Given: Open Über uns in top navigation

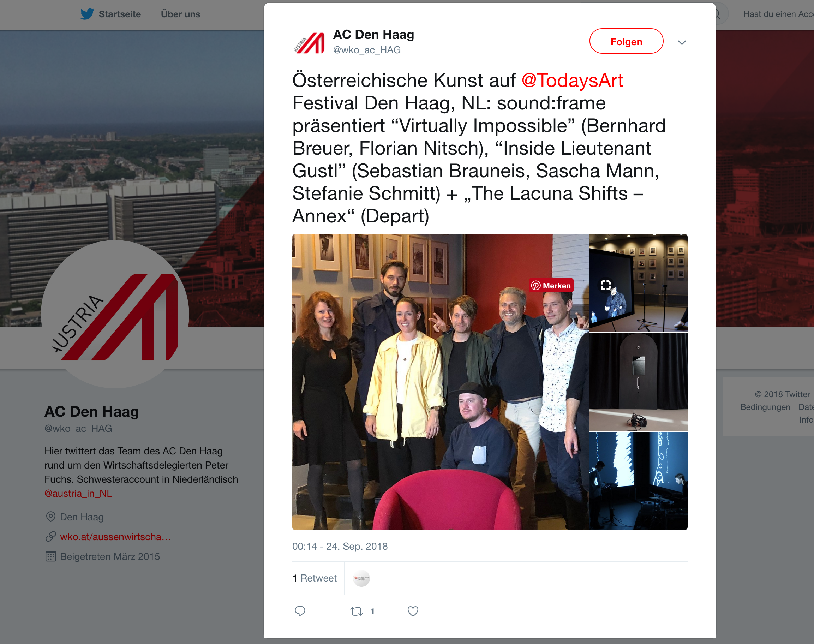Looking at the screenshot, I should click(180, 14).
